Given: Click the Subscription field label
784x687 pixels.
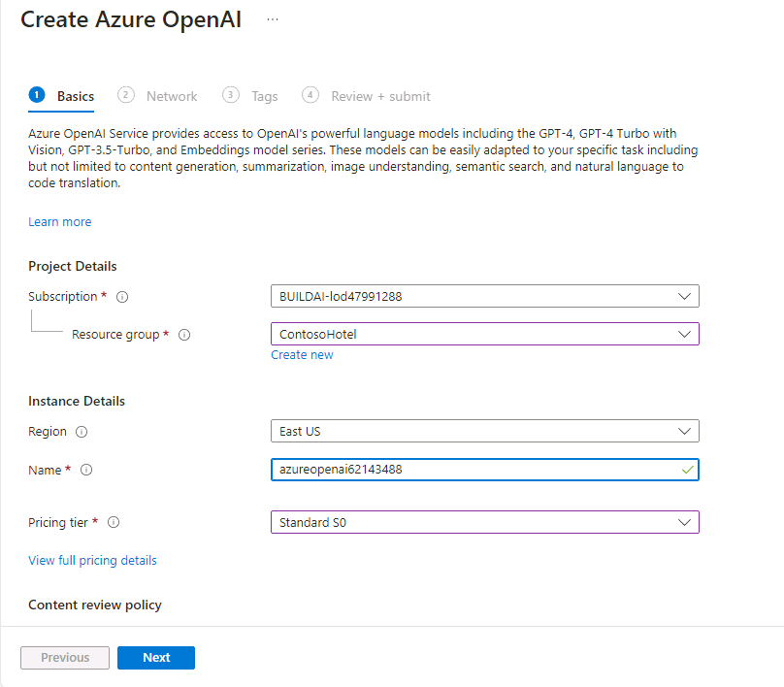Looking at the screenshot, I should tap(63, 297).
